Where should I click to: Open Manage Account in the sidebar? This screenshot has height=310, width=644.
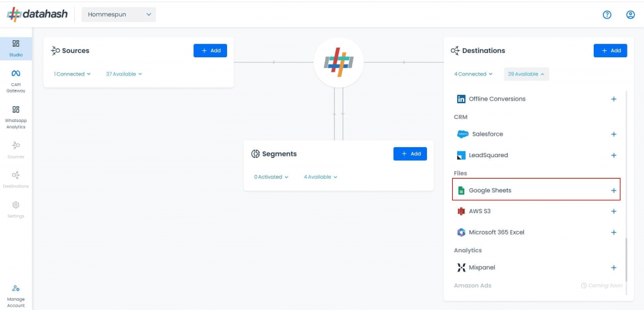[16, 296]
